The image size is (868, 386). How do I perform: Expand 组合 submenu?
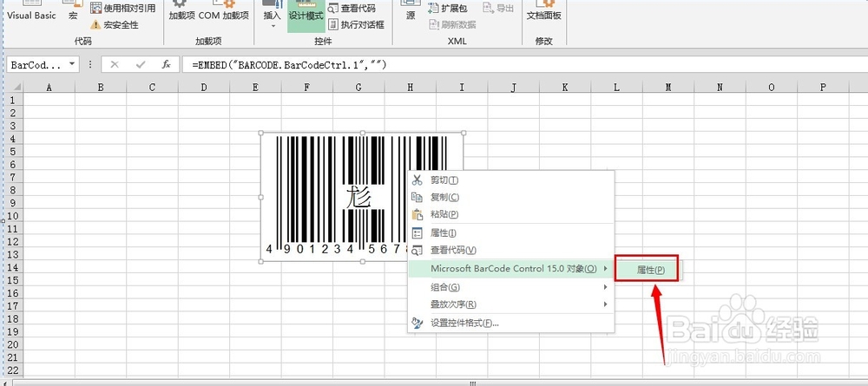pyautogui.click(x=511, y=287)
